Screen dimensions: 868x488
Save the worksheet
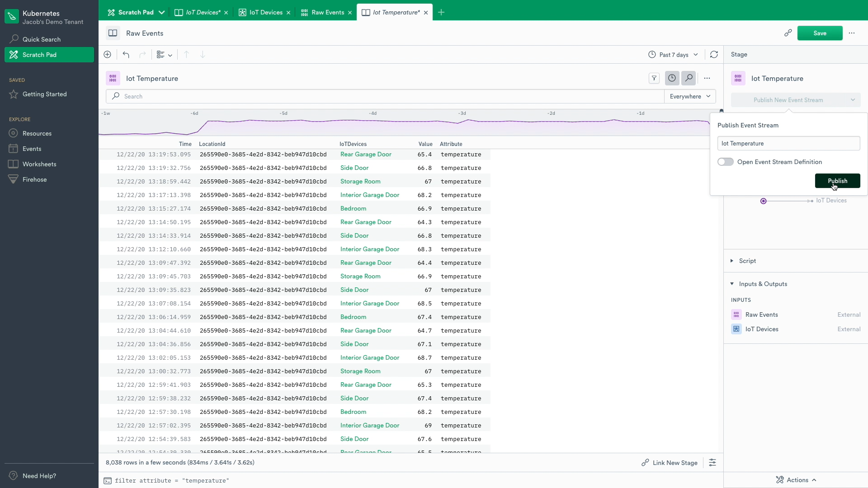click(x=820, y=33)
